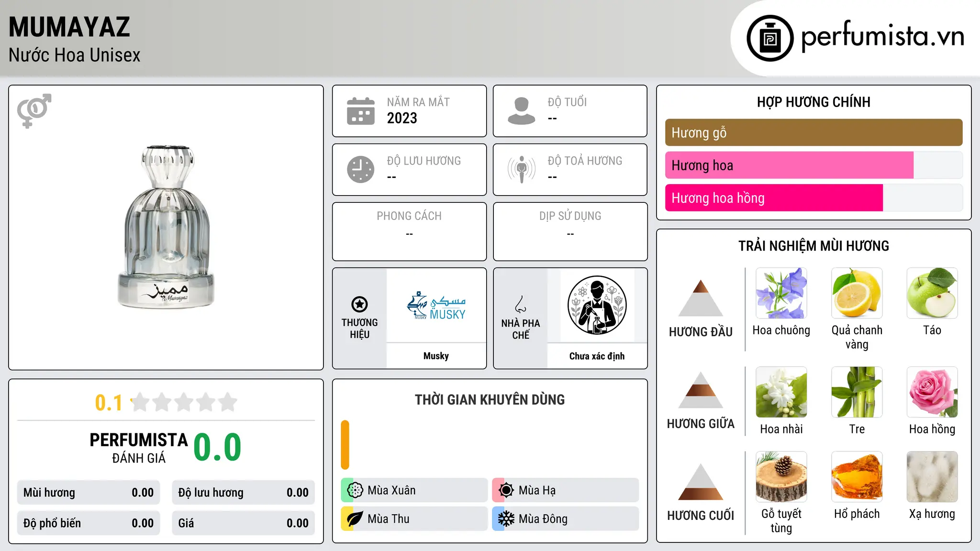Click the Độ lưu hương 0.00 score row
980x551 pixels.
click(243, 493)
